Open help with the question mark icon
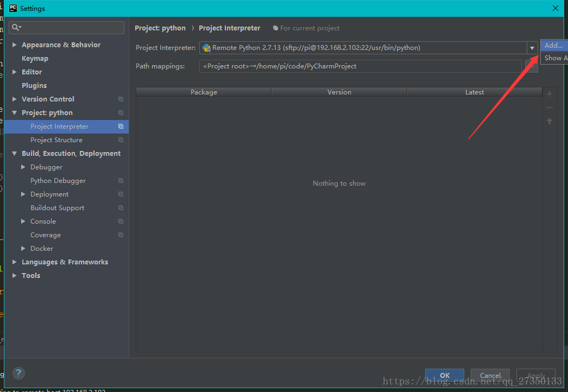 pyautogui.click(x=18, y=373)
